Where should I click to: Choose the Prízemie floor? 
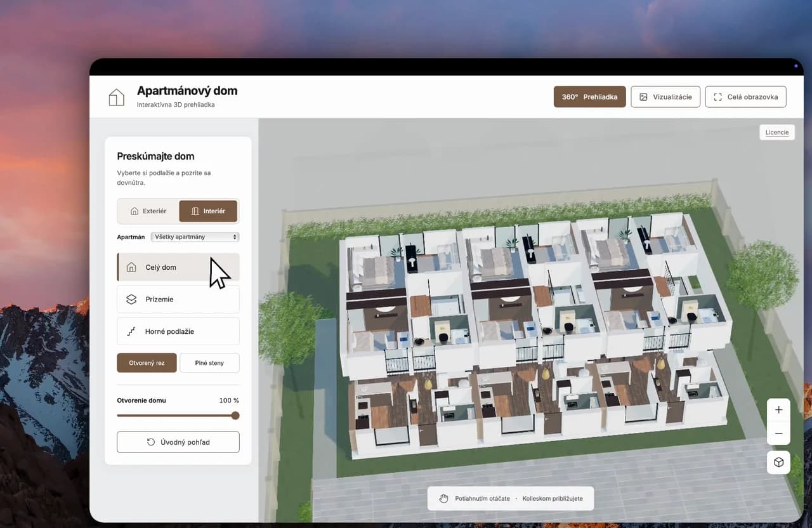coord(178,300)
